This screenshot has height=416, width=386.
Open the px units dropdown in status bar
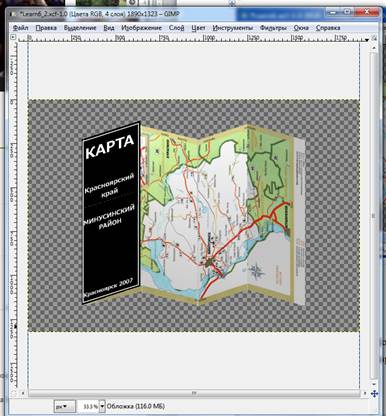65,406
